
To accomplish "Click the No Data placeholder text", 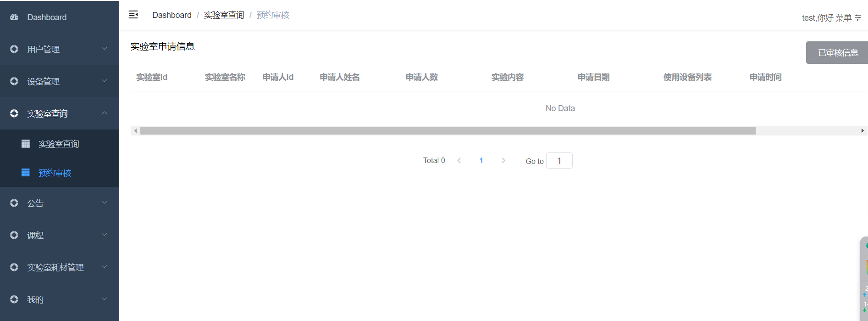I will [x=560, y=108].
